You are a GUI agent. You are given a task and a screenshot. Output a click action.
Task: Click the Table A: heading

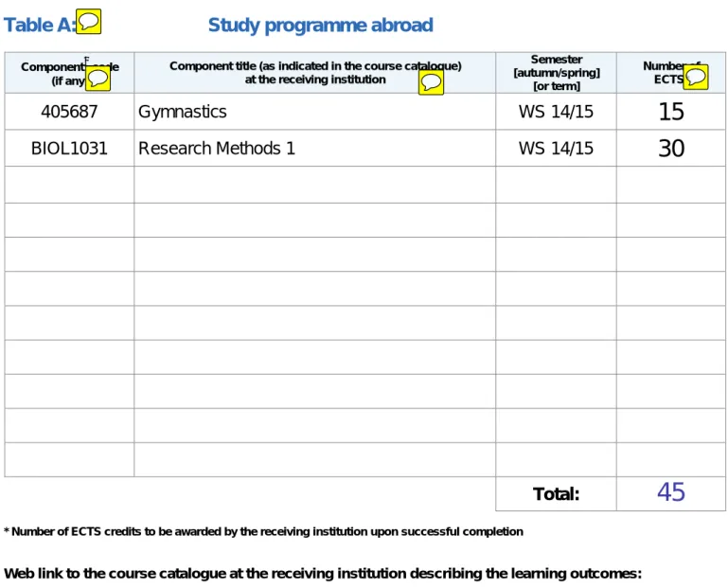(x=39, y=25)
